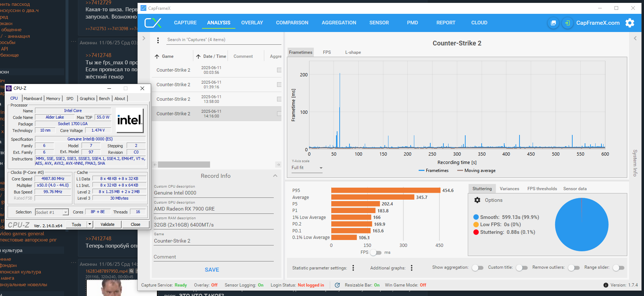
Task: Click the refresh icon in status bar
Action: point(337,285)
